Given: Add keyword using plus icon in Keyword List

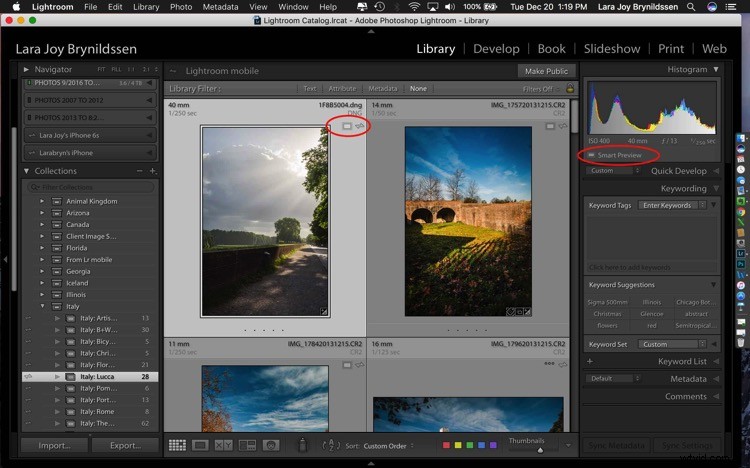Looking at the screenshot, I should (x=590, y=361).
